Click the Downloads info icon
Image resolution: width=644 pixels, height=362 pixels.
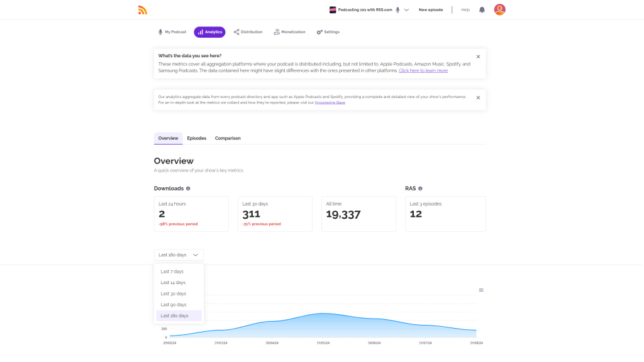coord(188,189)
